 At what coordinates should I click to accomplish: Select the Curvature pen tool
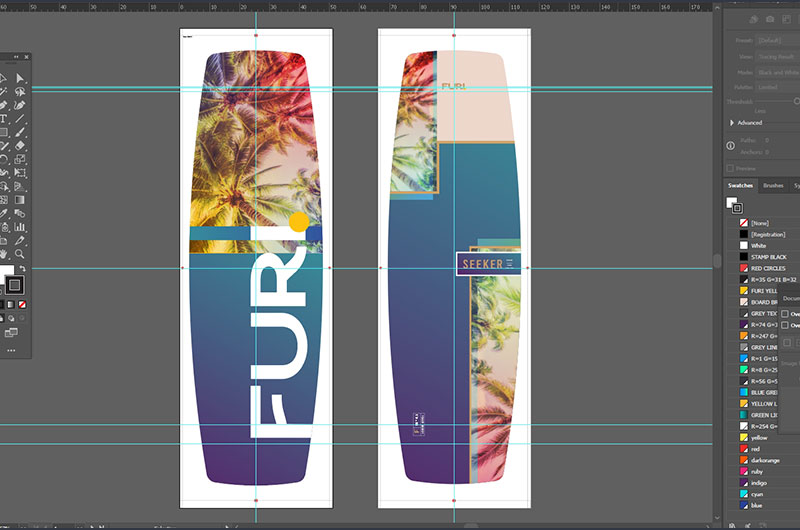(19, 105)
